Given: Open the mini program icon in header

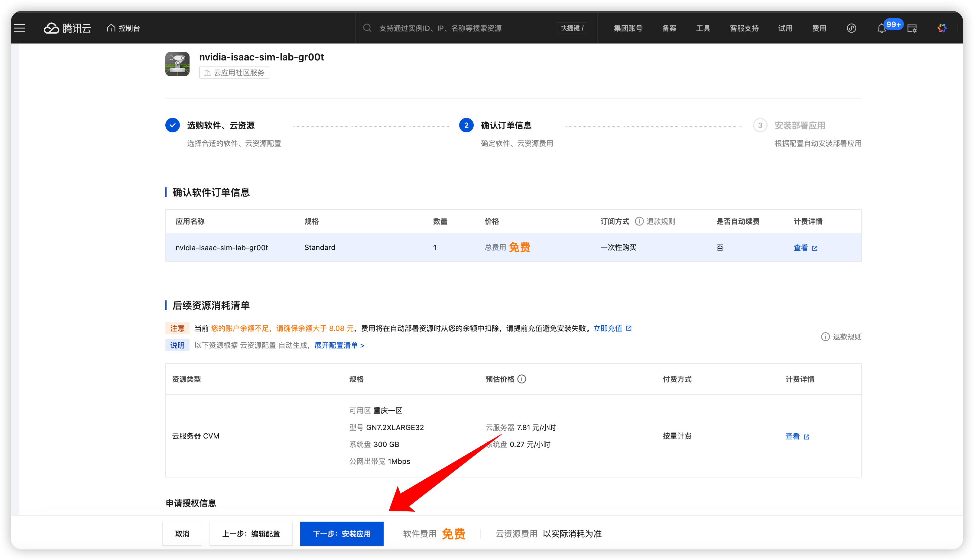Looking at the screenshot, I should coord(851,28).
